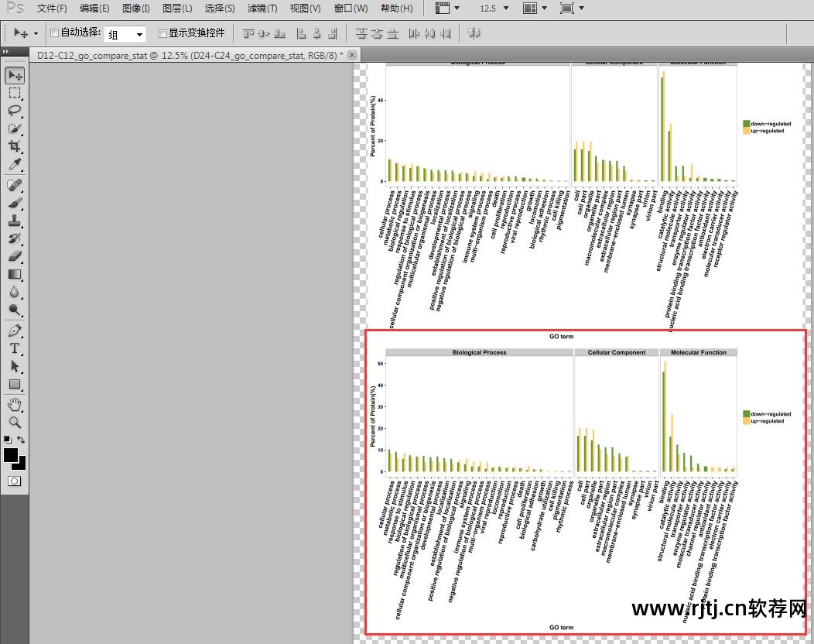Select the Zoom magnifier tool

[15, 422]
